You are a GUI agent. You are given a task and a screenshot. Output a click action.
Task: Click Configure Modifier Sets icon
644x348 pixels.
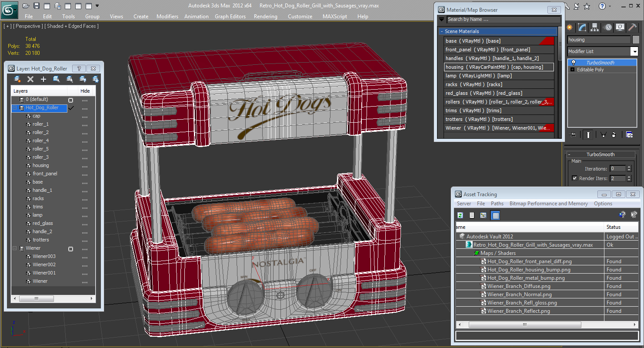(629, 134)
